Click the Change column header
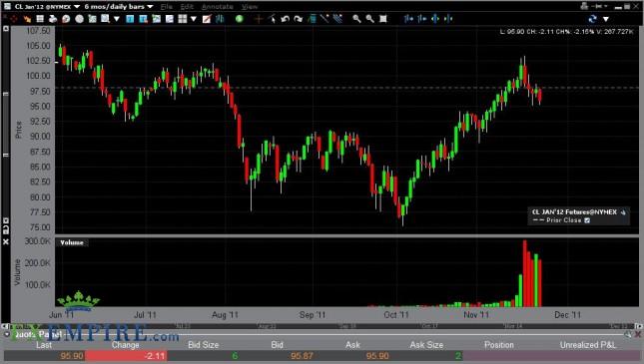This screenshot has height=364, width=644. coord(125,345)
